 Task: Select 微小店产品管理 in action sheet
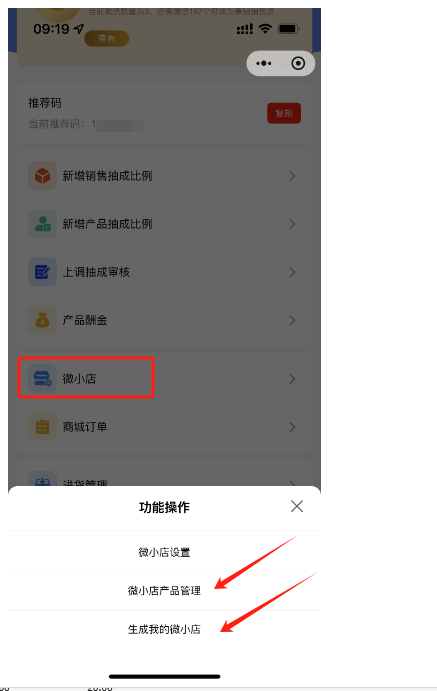tap(164, 591)
